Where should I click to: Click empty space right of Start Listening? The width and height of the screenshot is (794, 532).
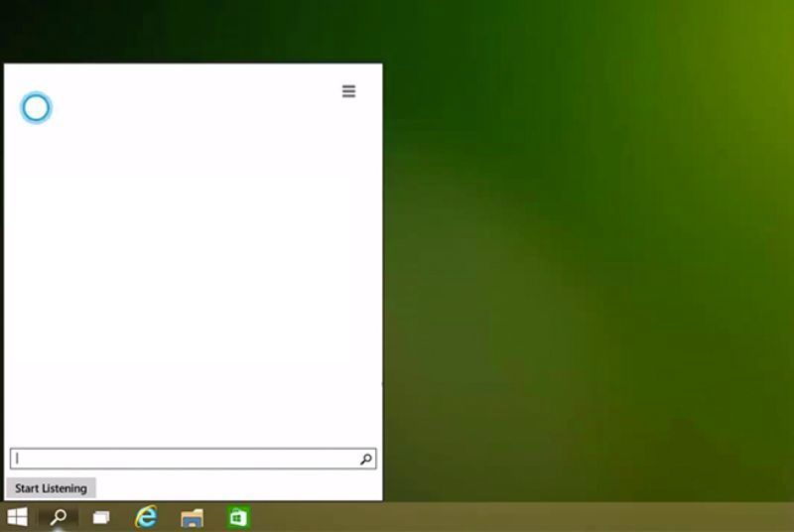238,488
